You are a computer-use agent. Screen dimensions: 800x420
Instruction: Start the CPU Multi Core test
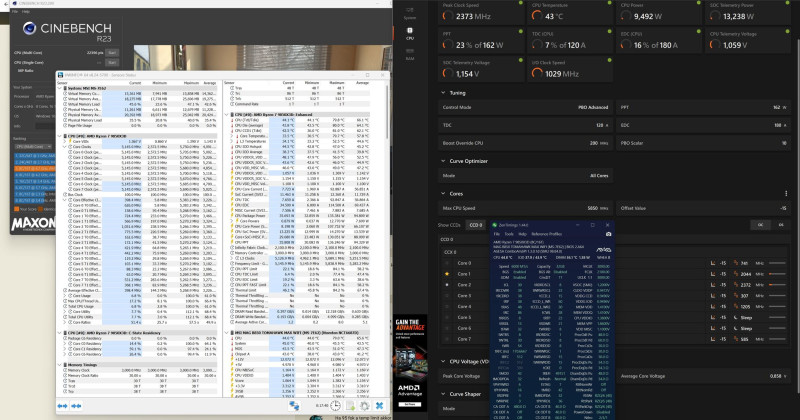tap(112, 53)
